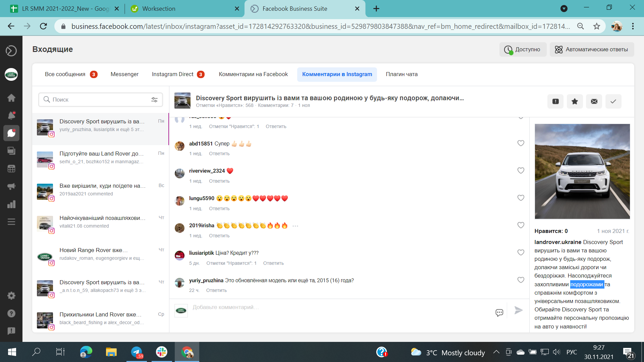Open Insights bar chart icon
Viewport: 644px width, 362px height.
click(11, 204)
